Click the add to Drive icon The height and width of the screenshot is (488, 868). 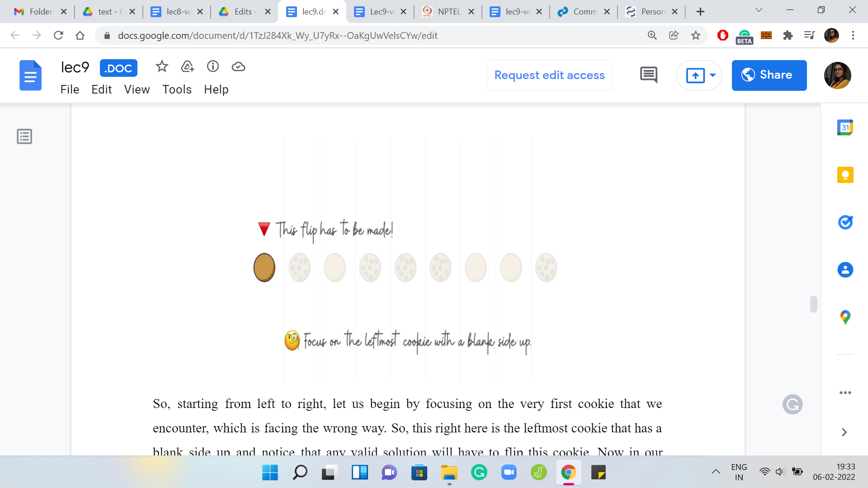coord(187,67)
